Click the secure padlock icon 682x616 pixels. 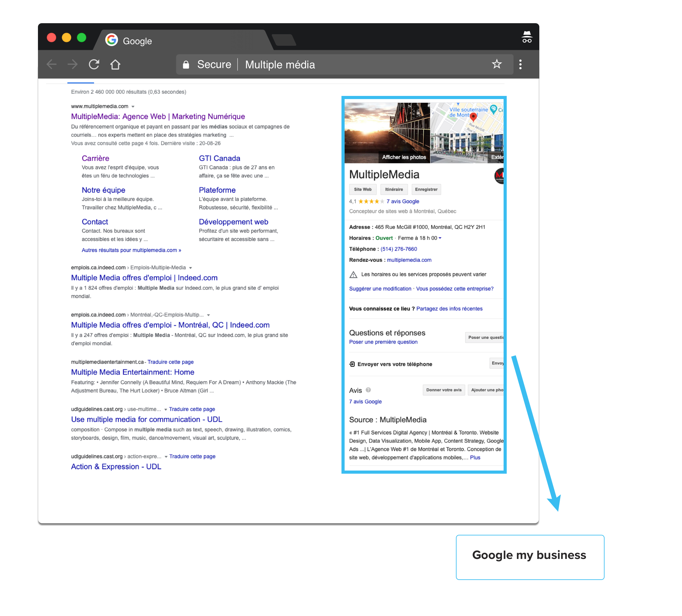[x=186, y=65]
